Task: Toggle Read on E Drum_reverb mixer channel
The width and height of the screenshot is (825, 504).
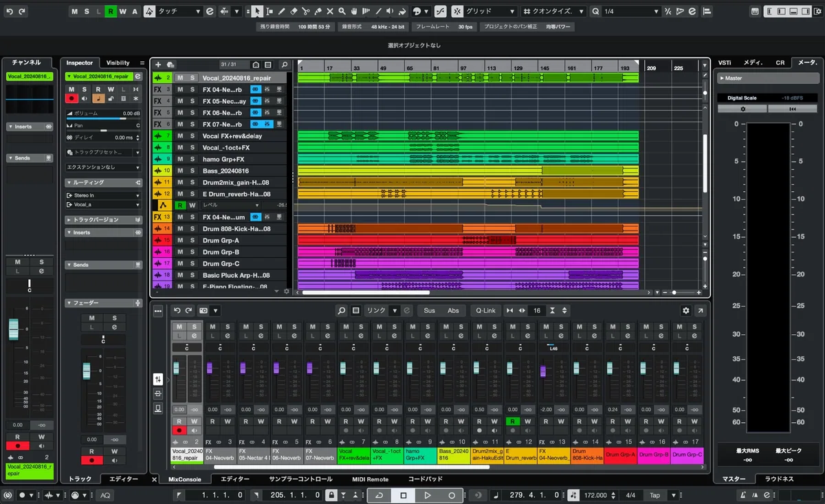Action: pyautogui.click(x=512, y=421)
